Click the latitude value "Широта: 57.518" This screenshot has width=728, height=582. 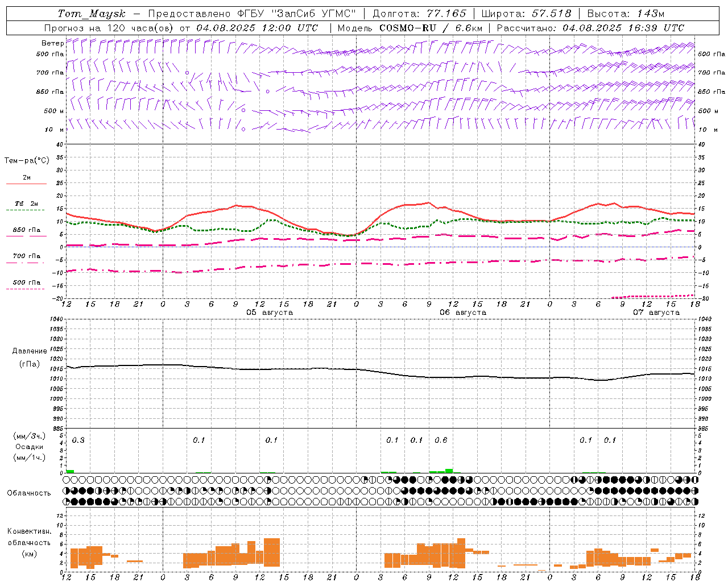click(526, 14)
